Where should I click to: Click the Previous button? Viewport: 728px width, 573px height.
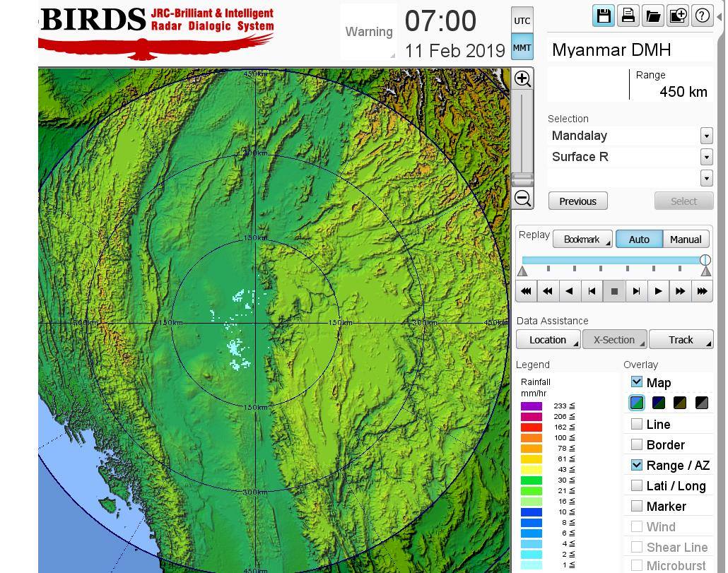click(577, 201)
